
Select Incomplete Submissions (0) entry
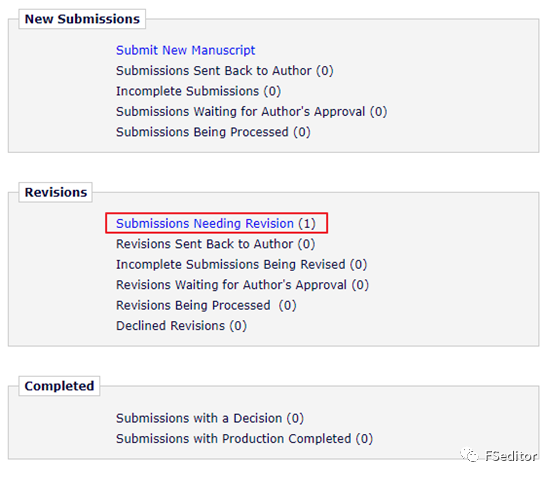199,91
